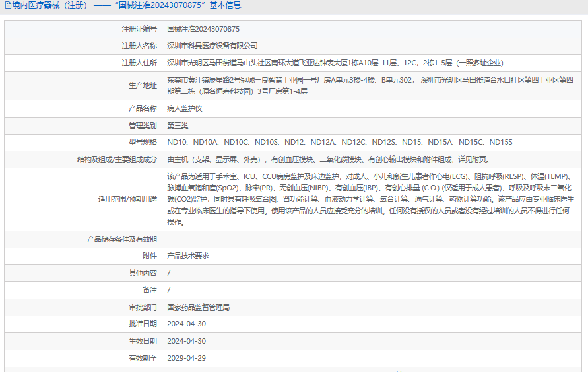
Task: Select management class value 第三类
Action: [178, 126]
